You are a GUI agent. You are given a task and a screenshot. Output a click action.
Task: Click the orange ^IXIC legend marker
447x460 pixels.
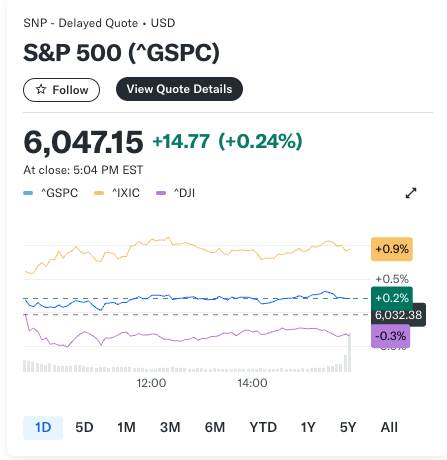[x=99, y=193]
